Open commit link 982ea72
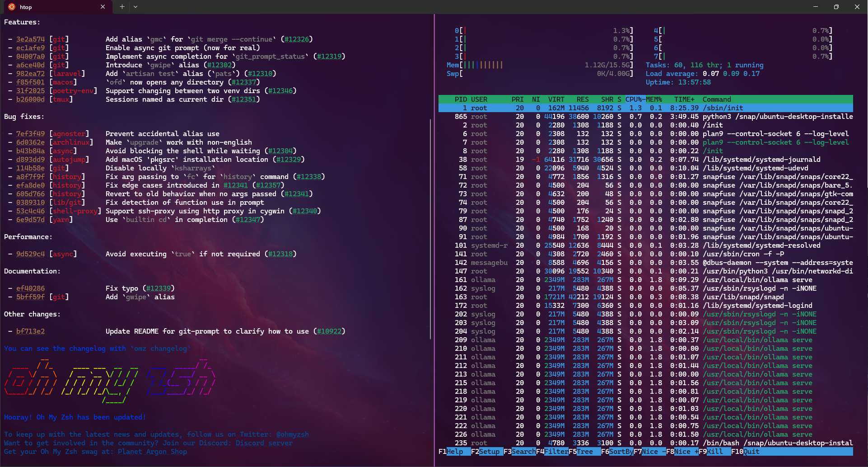868x467 pixels. pyautogui.click(x=31, y=74)
